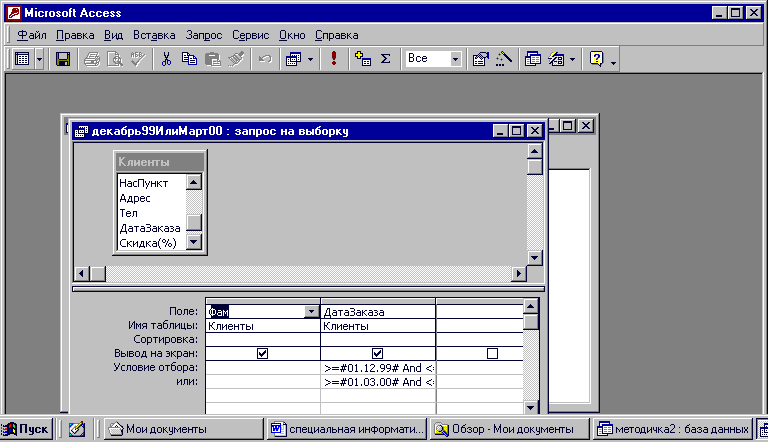The width and height of the screenshot is (768, 442).
Task: Click table pane vertical scroll up arrow
Action: pos(534,151)
